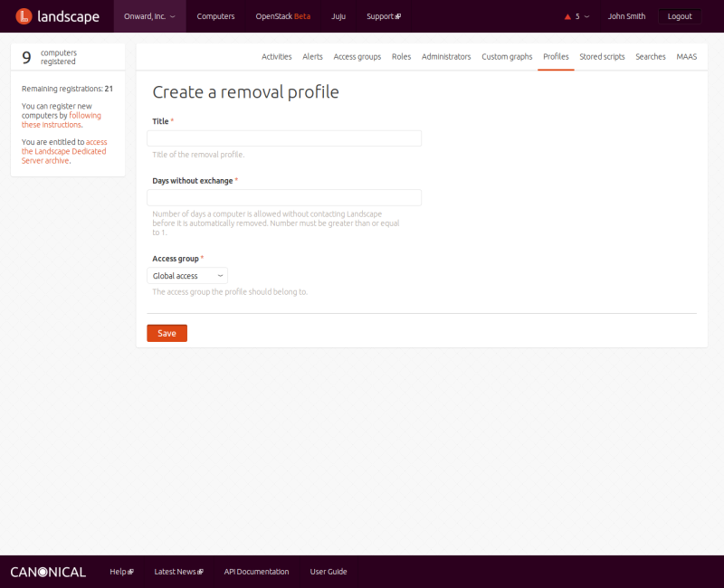Click the Logout button
The width and height of the screenshot is (724, 588).
coord(679,16)
